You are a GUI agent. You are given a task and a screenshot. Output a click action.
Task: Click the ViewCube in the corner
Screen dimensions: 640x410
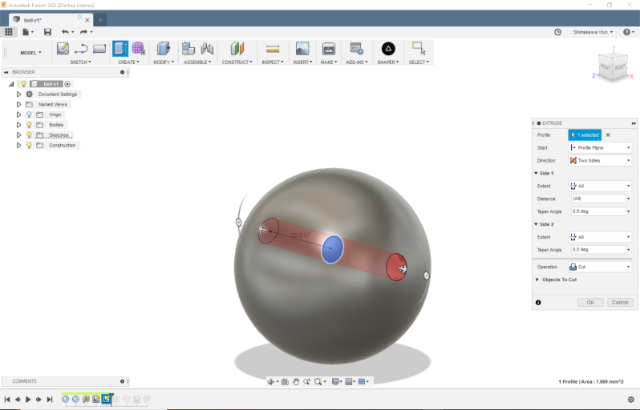[613, 68]
